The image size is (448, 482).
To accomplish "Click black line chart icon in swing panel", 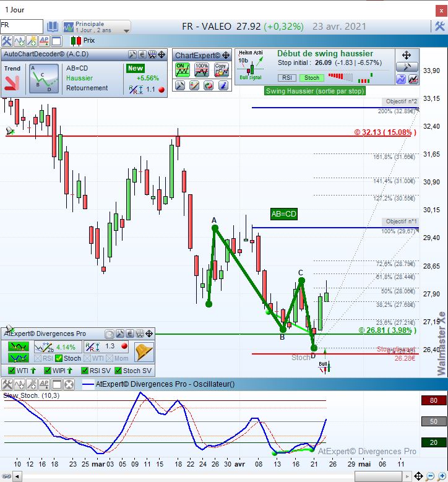I will (413, 79).
